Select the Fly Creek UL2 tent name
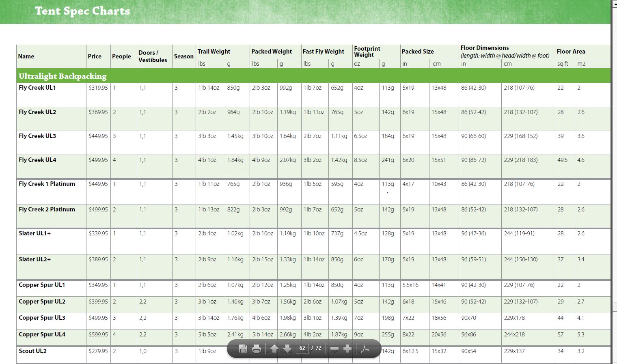 [37, 112]
